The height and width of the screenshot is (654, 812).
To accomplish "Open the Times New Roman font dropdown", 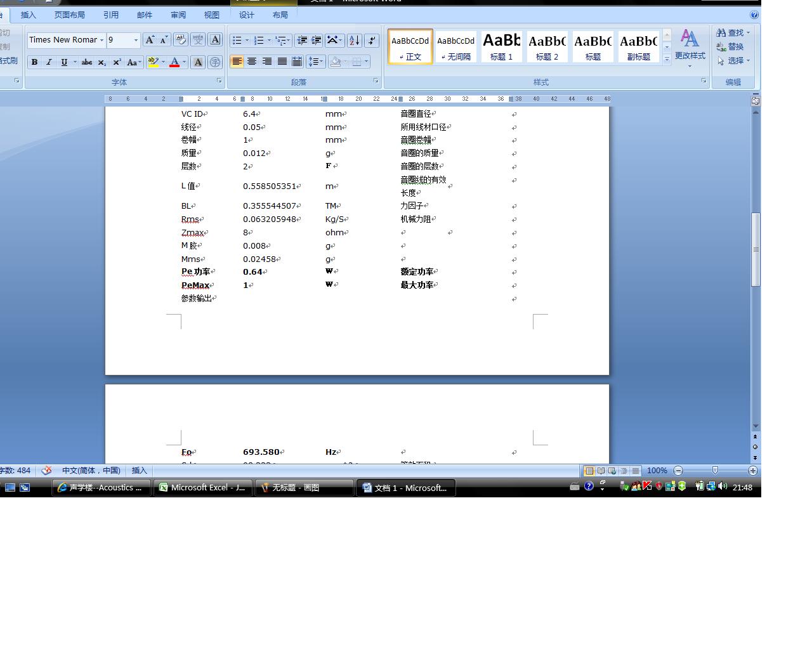I will tap(101, 40).
